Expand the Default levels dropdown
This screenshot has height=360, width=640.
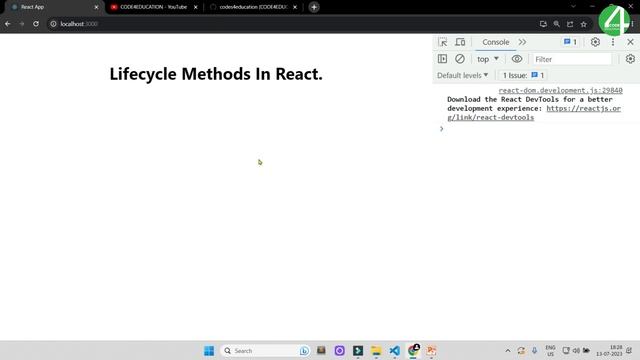(x=462, y=75)
